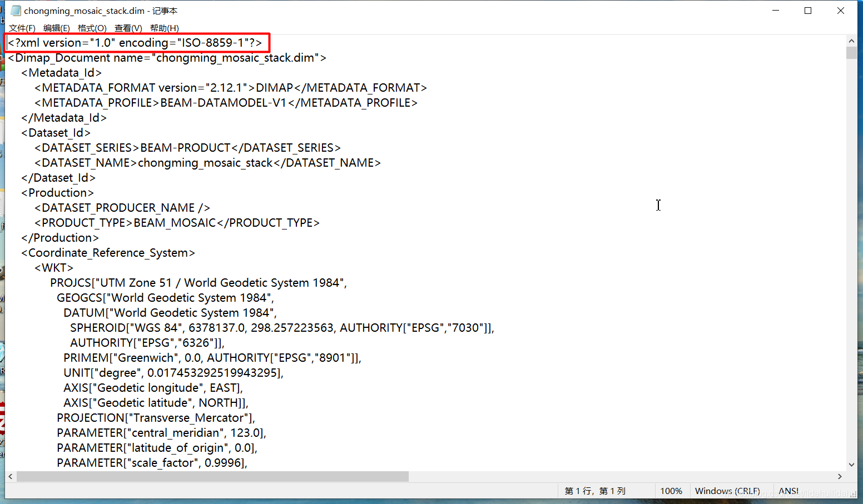Screen dimensions: 863x504
Task: Open the 查看(V) menu
Action: [128, 28]
